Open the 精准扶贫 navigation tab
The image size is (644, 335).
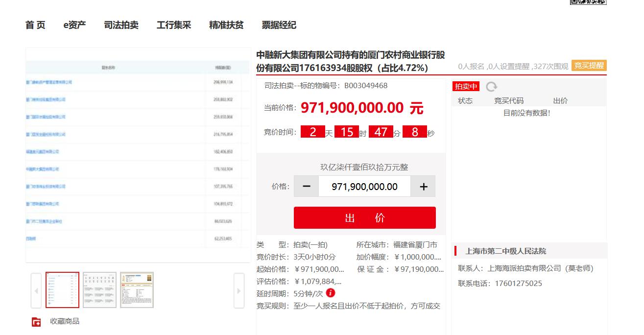[x=226, y=25]
